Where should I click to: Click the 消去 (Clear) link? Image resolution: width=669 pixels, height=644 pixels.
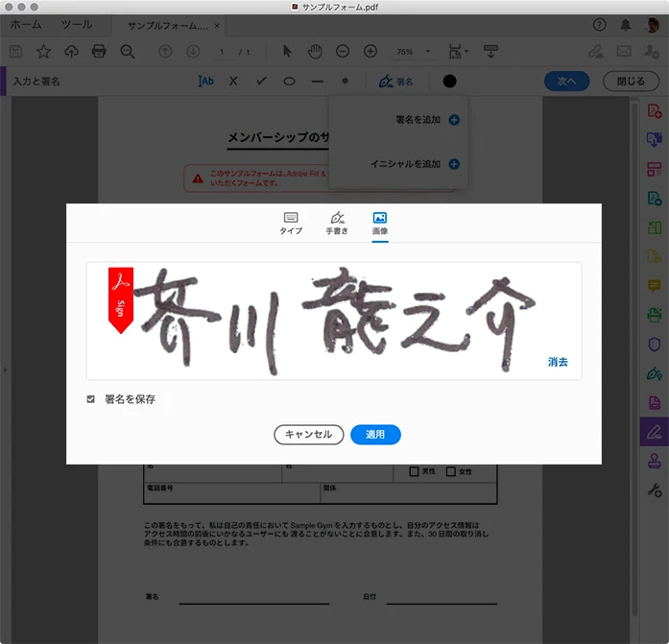click(558, 362)
